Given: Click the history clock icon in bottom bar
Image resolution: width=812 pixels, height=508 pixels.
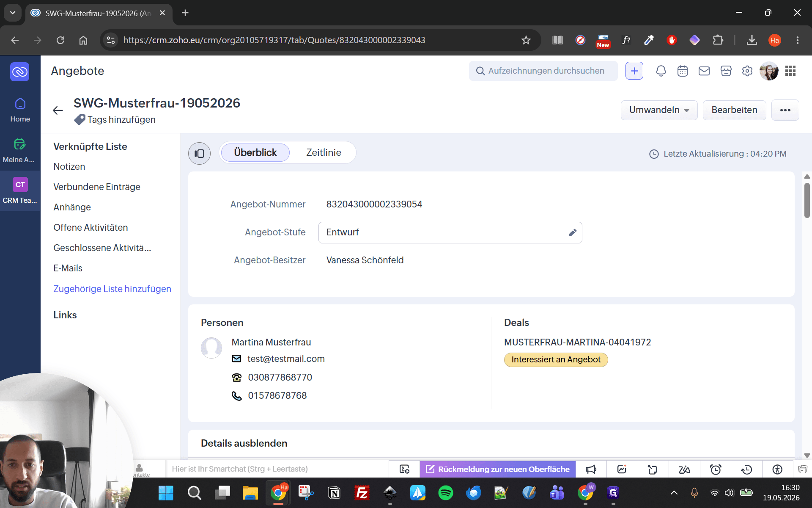Looking at the screenshot, I should tap(746, 469).
